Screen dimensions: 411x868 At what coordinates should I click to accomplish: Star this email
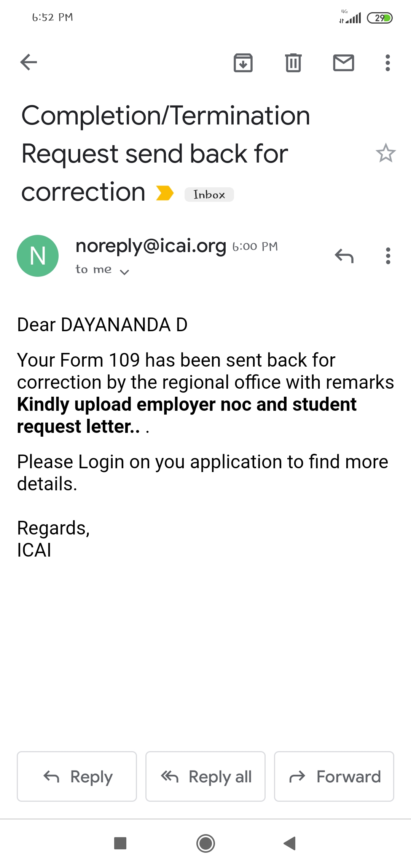click(x=386, y=153)
